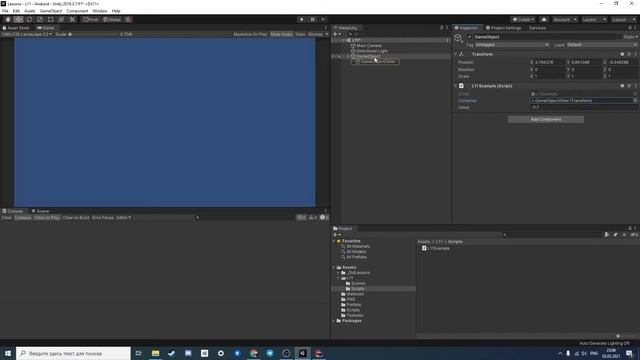Open Windows Start menu

click(x=8, y=353)
